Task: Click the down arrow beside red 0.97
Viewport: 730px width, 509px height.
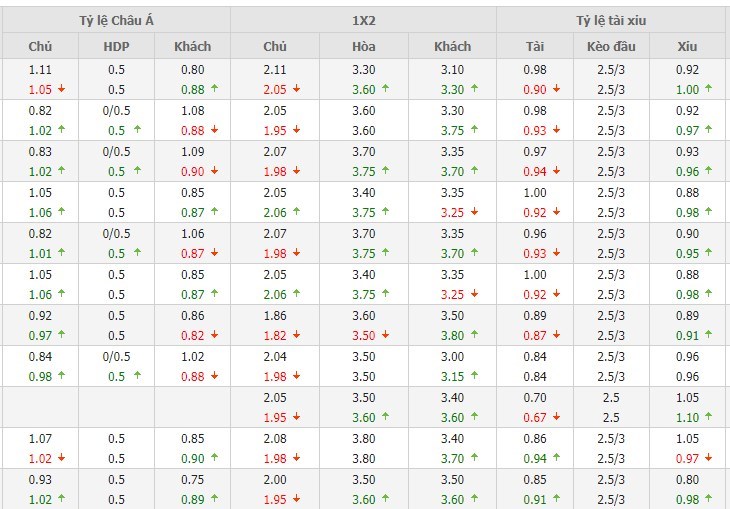Action: tap(709, 458)
